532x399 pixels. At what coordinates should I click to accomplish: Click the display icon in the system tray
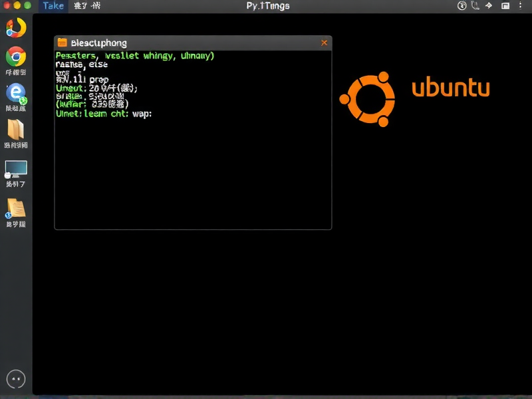pos(505,5)
